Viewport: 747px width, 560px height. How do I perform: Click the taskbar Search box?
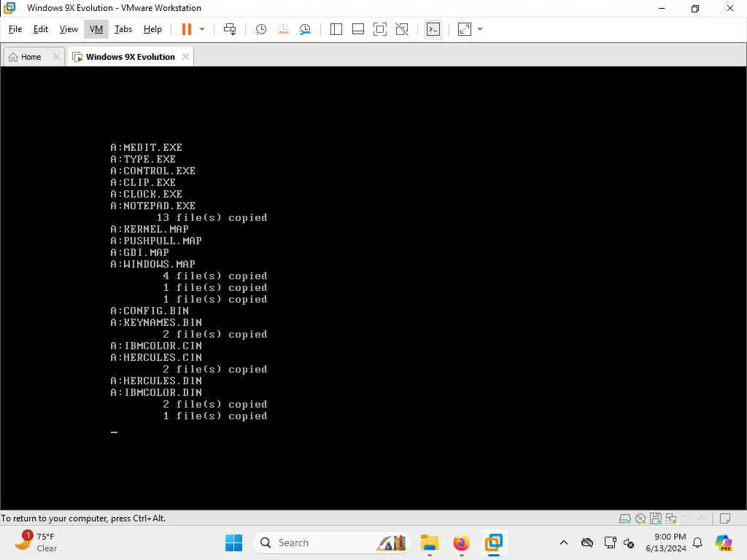point(332,542)
